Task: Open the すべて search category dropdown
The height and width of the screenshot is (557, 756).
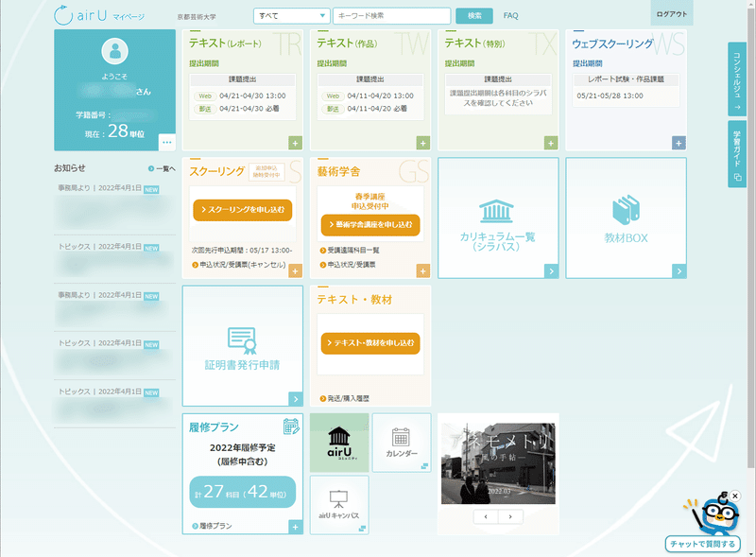Action: click(292, 15)
